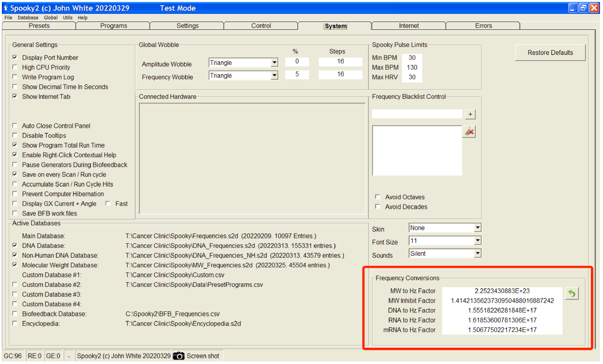Click the RE:0 status bar entry

(34, 356)
